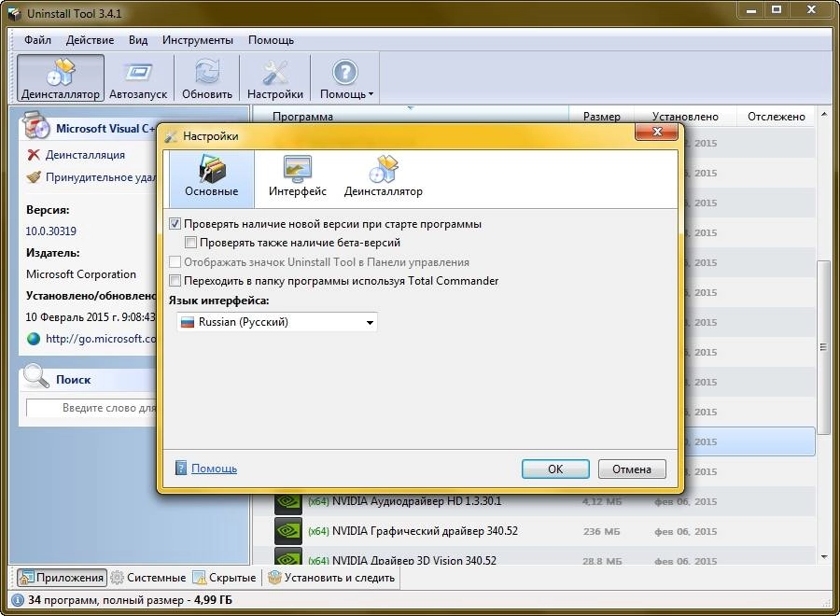Click the NVIDIA icon for Графический драйвер

[x=288, y=531]
